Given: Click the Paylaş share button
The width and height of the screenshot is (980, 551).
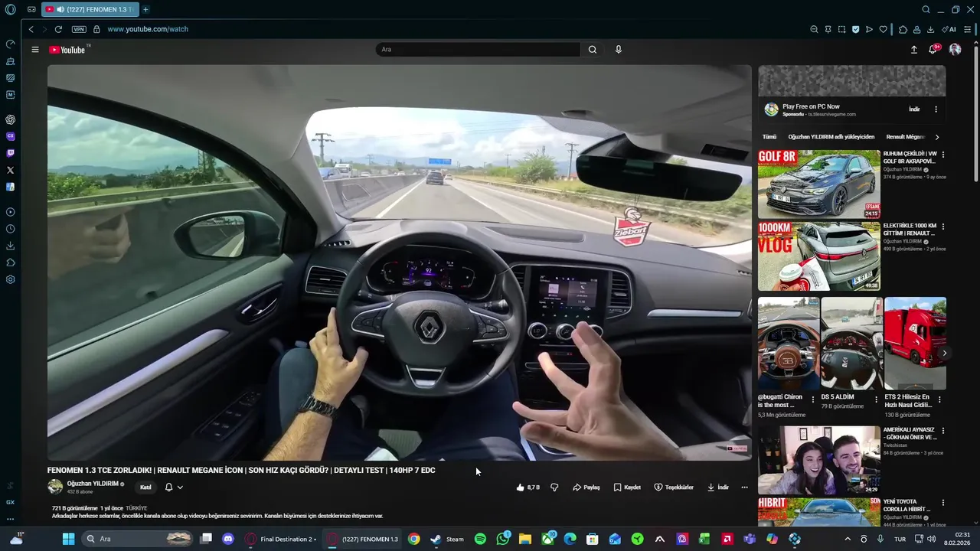Looking at the screenshot, I should pos(586,487).
